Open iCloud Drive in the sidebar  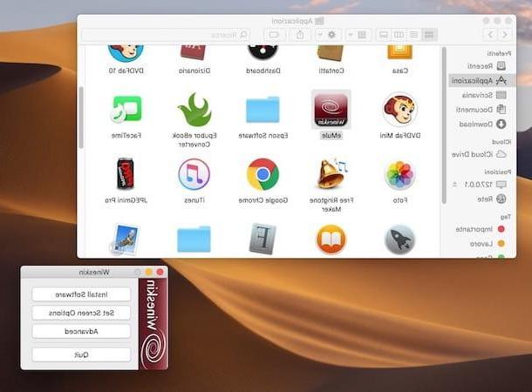(480, 154)
